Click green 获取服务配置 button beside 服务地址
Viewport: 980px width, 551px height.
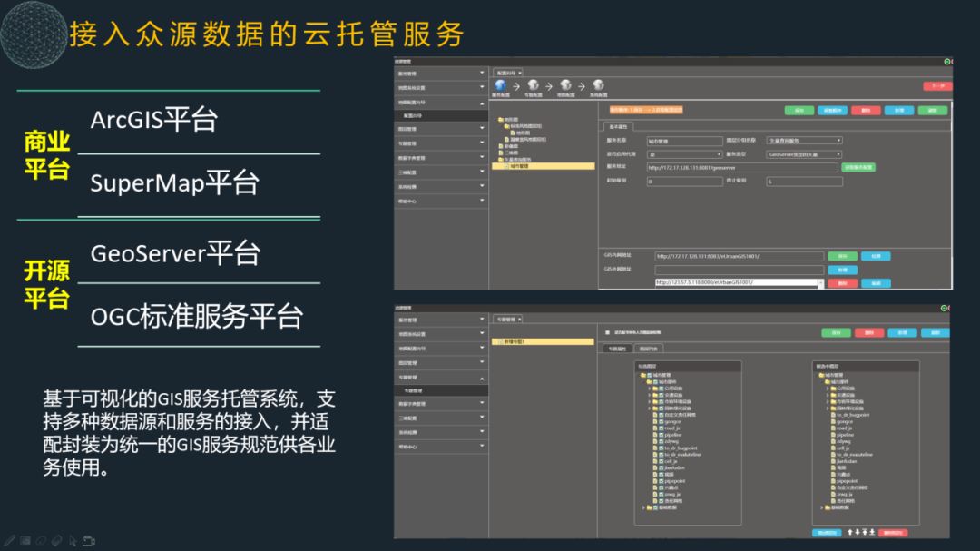pos(858,167)
